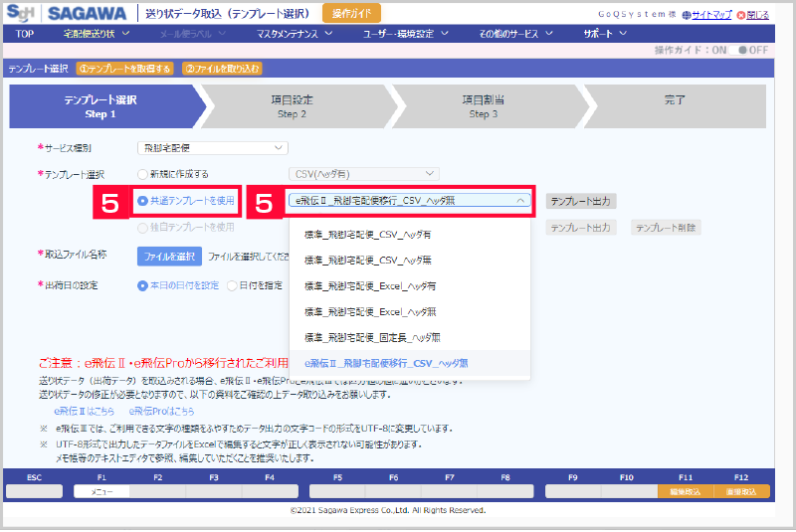
Task: Click the F11 編集取込 button
Action: [686, 491]
